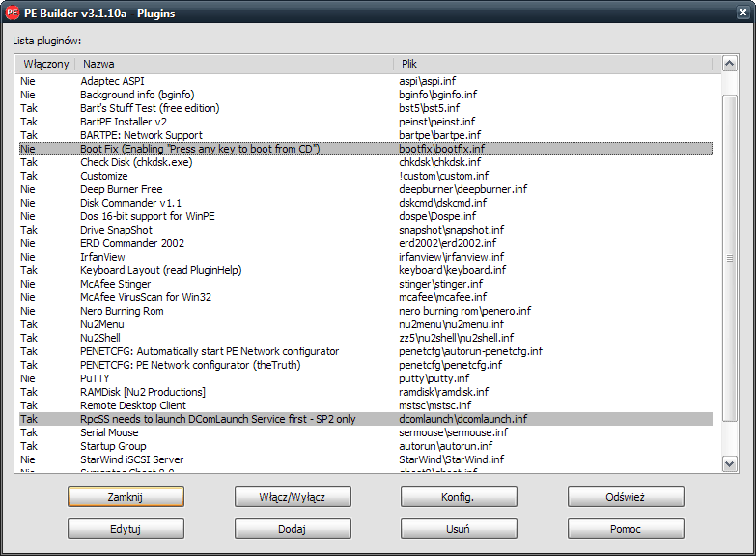Close the Plugins dialog with the X button

(743, 13)
